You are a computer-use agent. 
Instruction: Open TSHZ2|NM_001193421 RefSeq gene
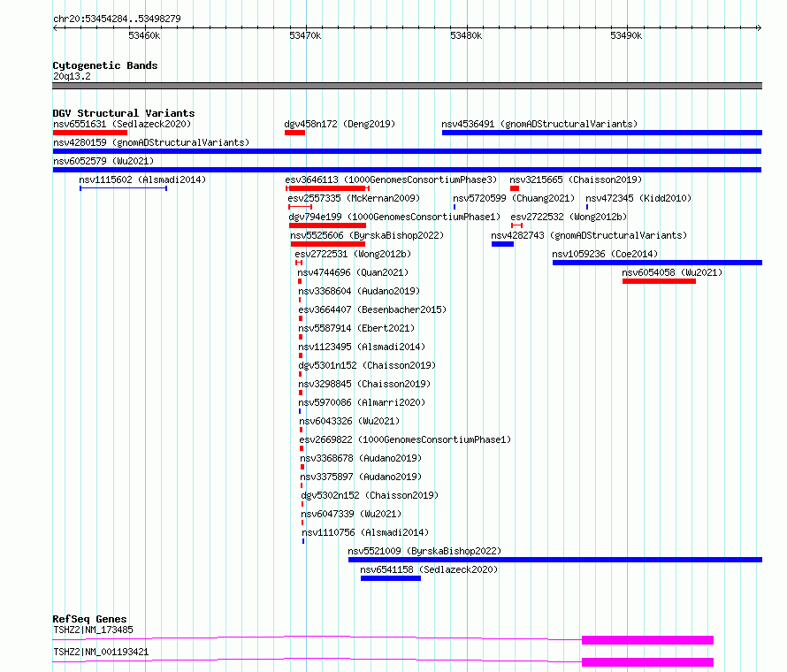click(101, 652)
